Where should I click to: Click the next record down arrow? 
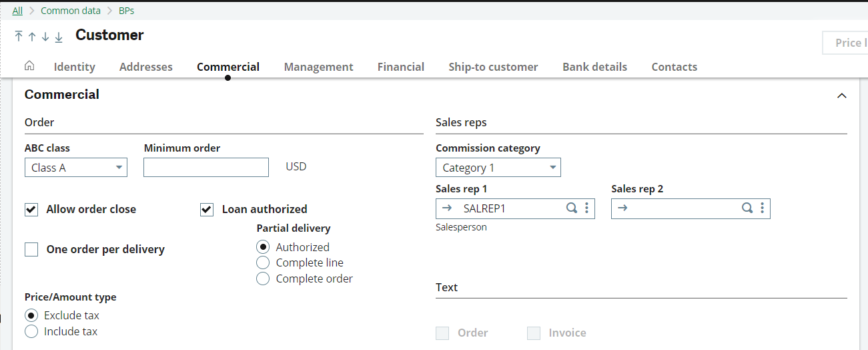tap(45, 37)
